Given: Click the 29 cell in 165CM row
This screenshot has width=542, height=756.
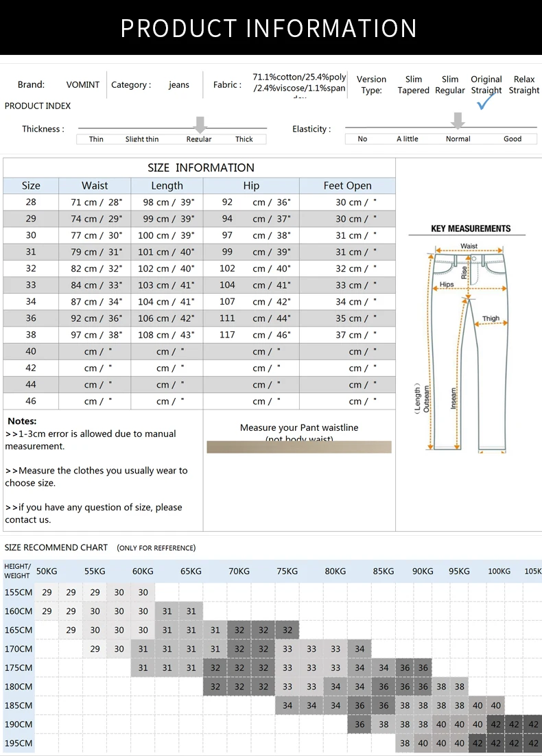Looking at the screenshot, I should 71,630.
